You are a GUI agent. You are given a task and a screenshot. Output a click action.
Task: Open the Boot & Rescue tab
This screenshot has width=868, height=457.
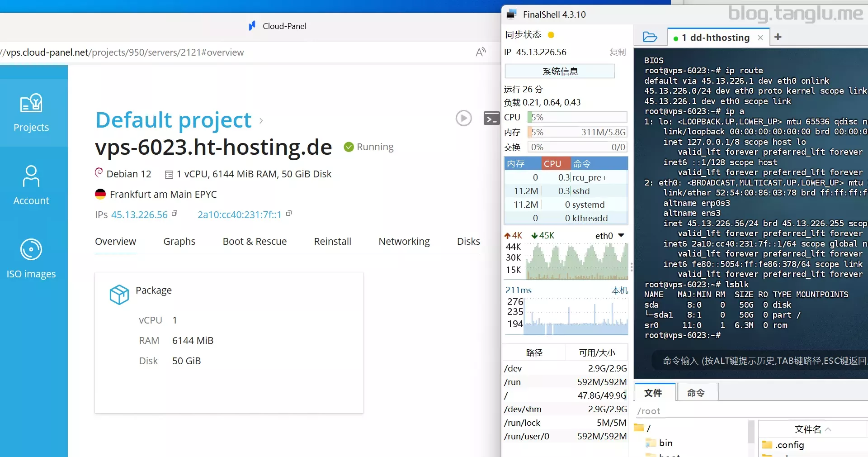pyautogui.click(x=255, y=242)
